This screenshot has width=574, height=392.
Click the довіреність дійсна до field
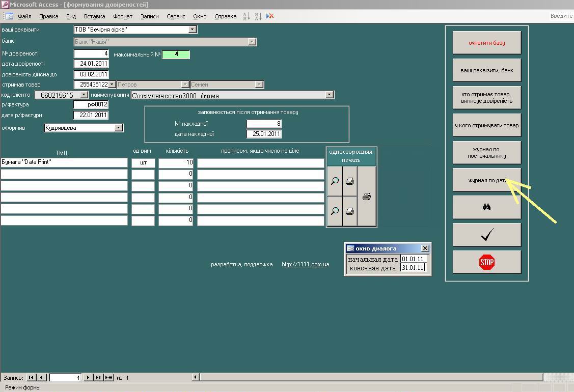92,74
